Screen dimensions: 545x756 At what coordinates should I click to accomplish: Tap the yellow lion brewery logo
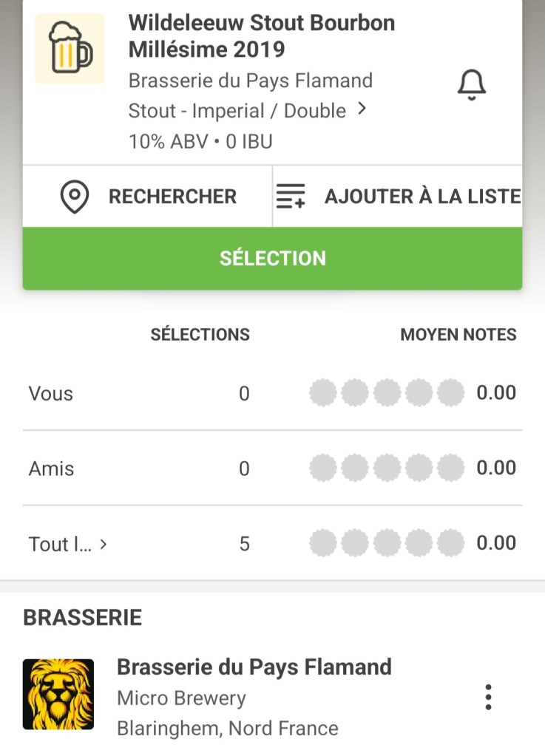point(58,695)
